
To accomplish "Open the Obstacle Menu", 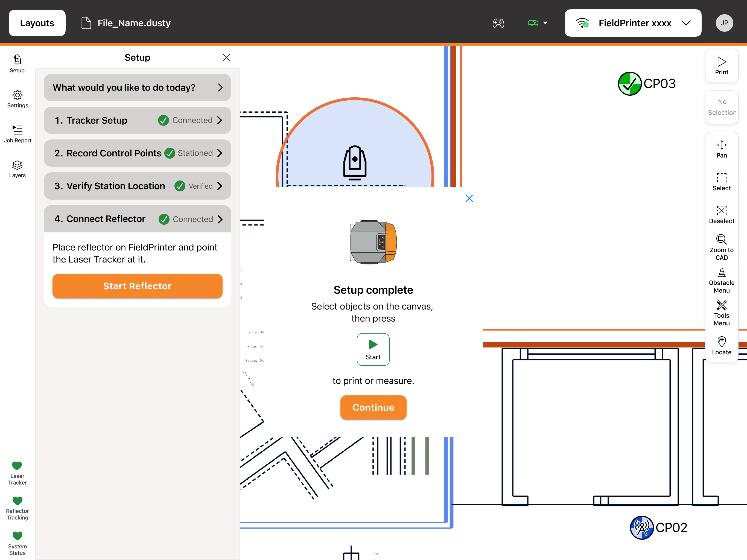I will click(x=721, y=280).
